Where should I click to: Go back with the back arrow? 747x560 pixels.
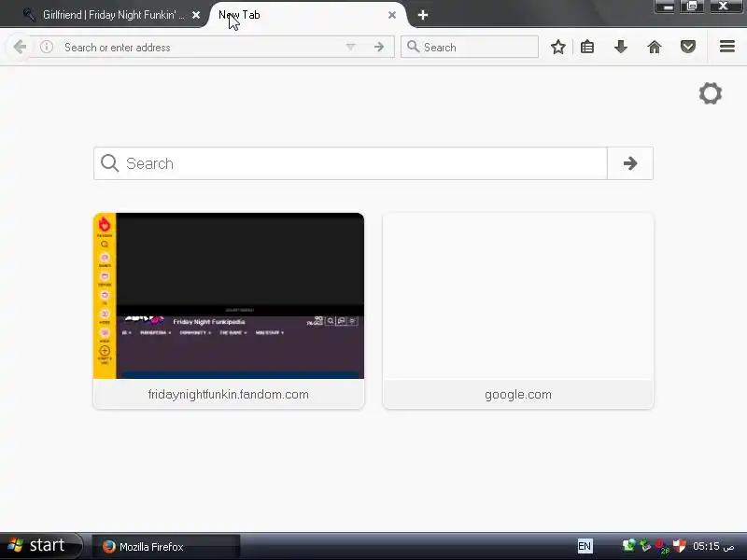20,47
